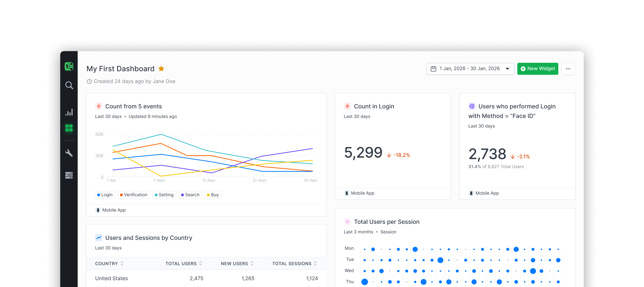
Task: Click the 2,475 total users cell
Action: coord(196,278)
